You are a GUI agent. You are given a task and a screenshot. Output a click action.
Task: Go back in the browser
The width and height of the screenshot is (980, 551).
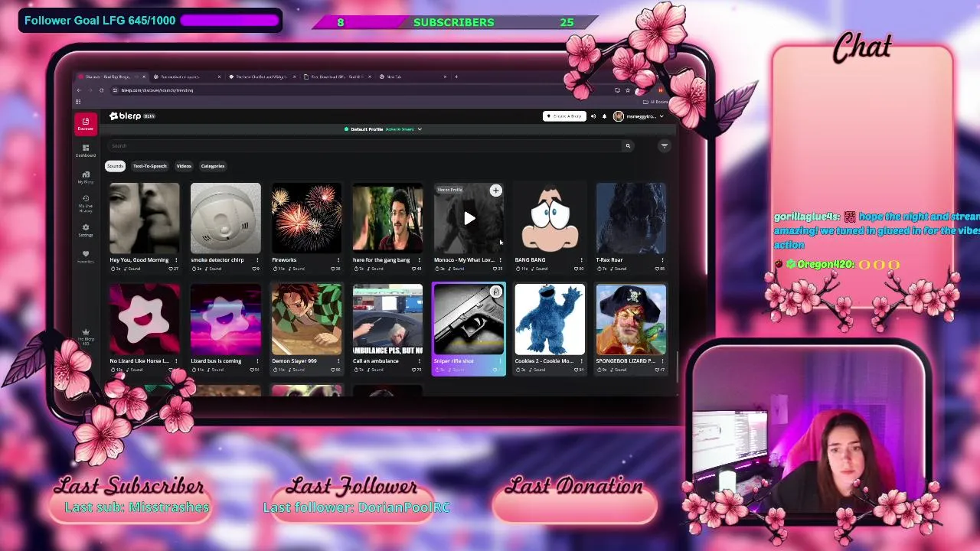pyautogui.click(x=78, y=90)
